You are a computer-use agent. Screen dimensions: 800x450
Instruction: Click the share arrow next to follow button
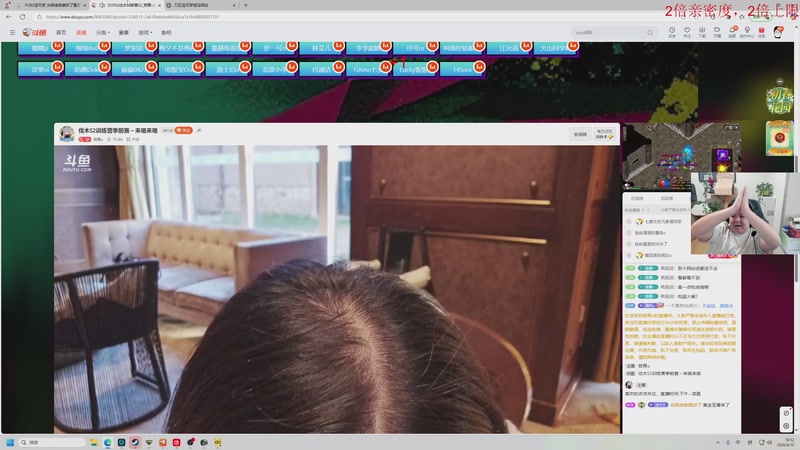point(199,131)
